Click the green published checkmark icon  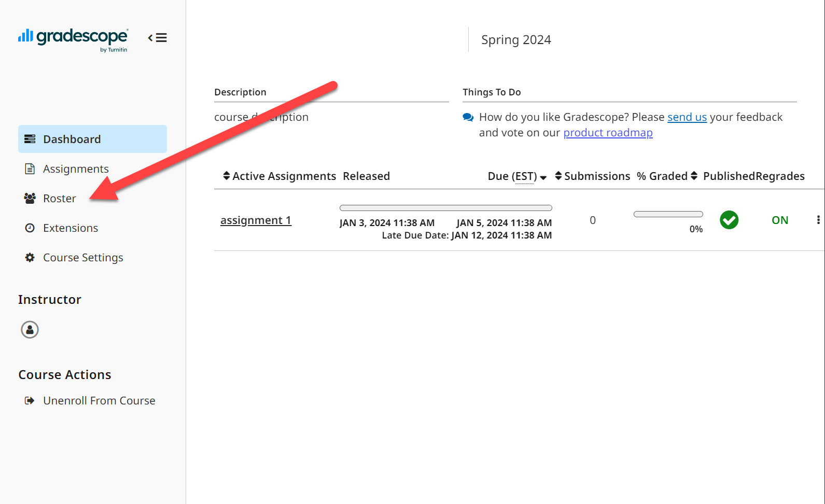[729, 220]
